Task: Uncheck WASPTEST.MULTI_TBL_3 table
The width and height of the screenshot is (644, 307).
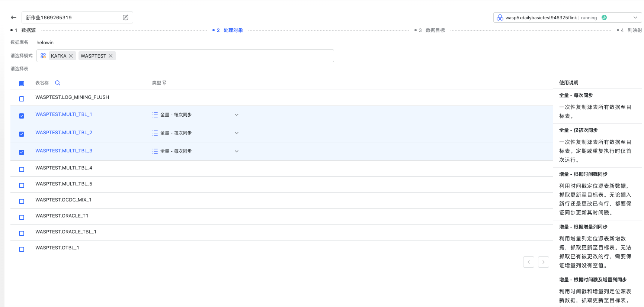Action: 22,152
